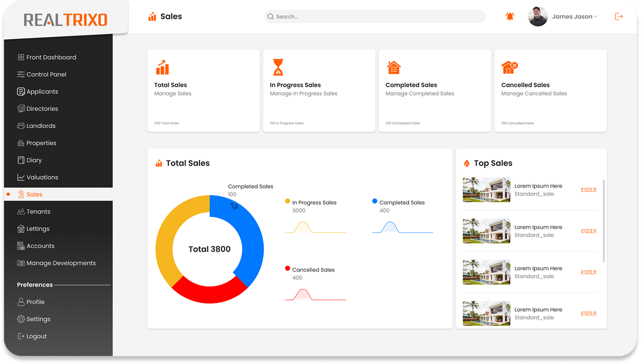Open Manage In Progress Sales link
Image resolution: width=641 pixels, height=364 pixels.
[303, 93]
